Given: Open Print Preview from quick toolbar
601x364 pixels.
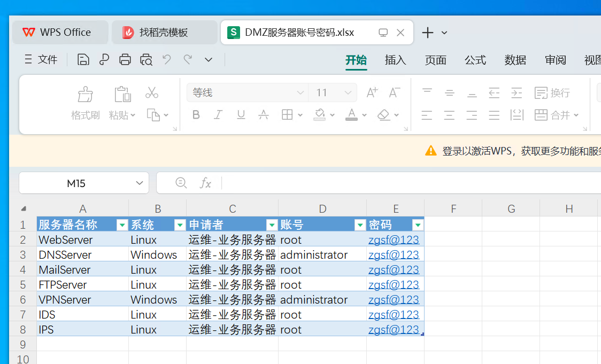Looking at the screenshot, I should pos(146,59).
